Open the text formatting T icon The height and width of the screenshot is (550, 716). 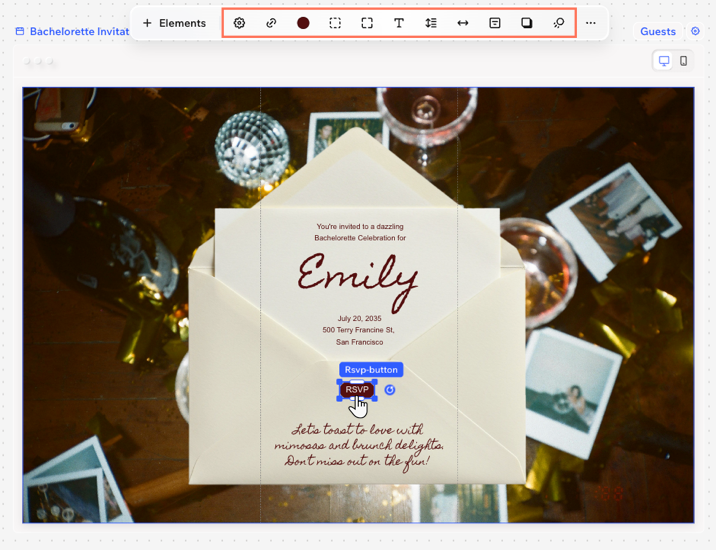tap(399, 23)
